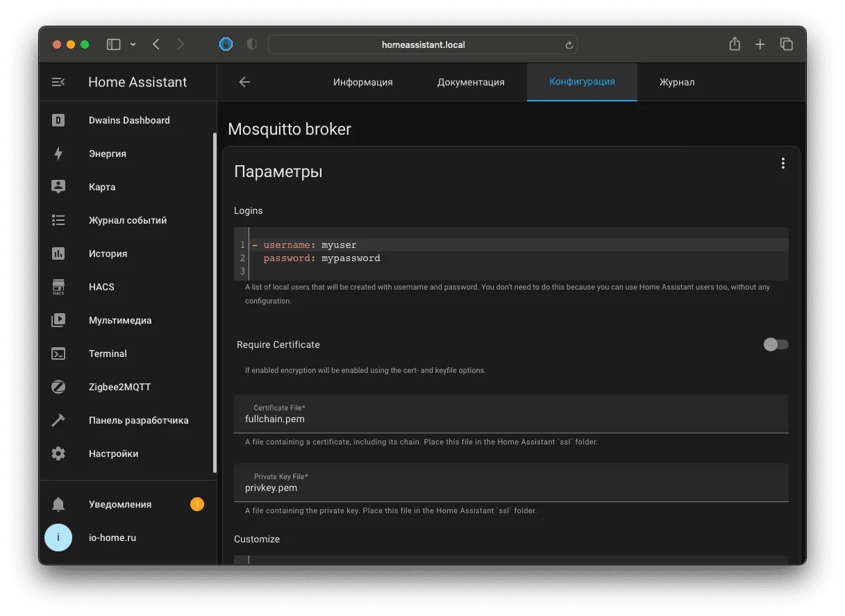Image resolution: width=845 pixels, height=616 pixels.
Task: Click the sidebar vertical scrollbar
Action: click(215, 303)
